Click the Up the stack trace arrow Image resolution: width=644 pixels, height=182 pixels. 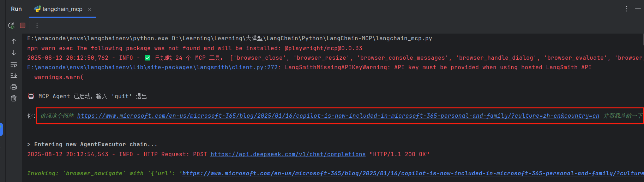[x=14, y=41]
